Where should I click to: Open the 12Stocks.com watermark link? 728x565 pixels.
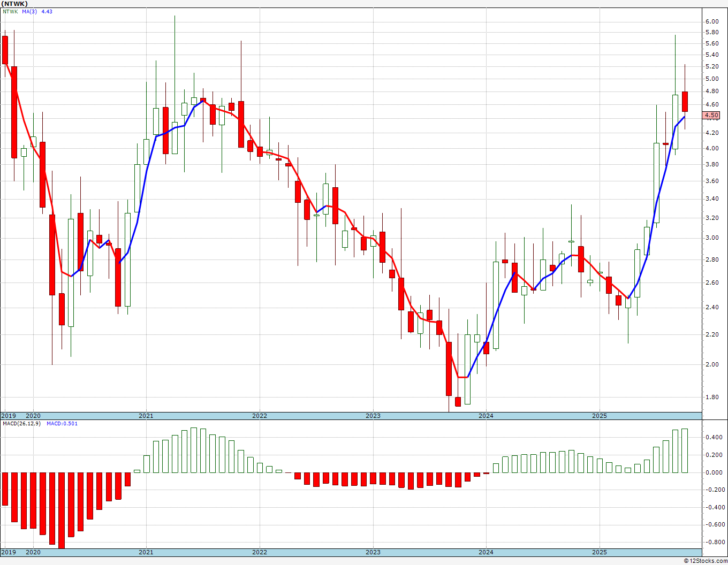706,561
